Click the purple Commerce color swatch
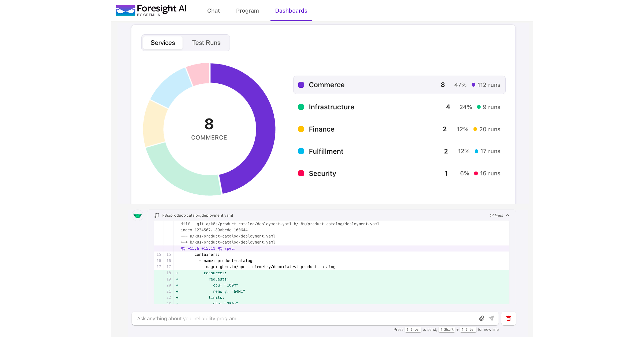644x337 pixels. (301, 85)
